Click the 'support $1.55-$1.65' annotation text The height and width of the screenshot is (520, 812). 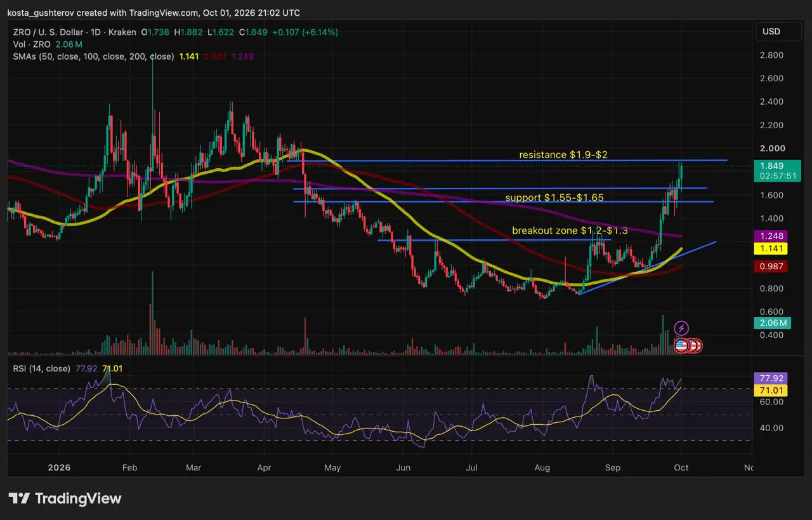[554, 198]
